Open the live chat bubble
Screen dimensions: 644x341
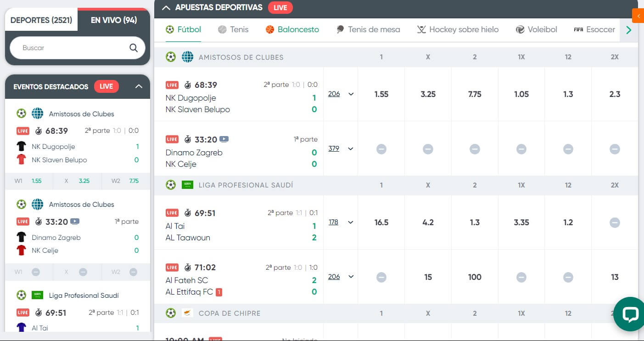[630, 314]
